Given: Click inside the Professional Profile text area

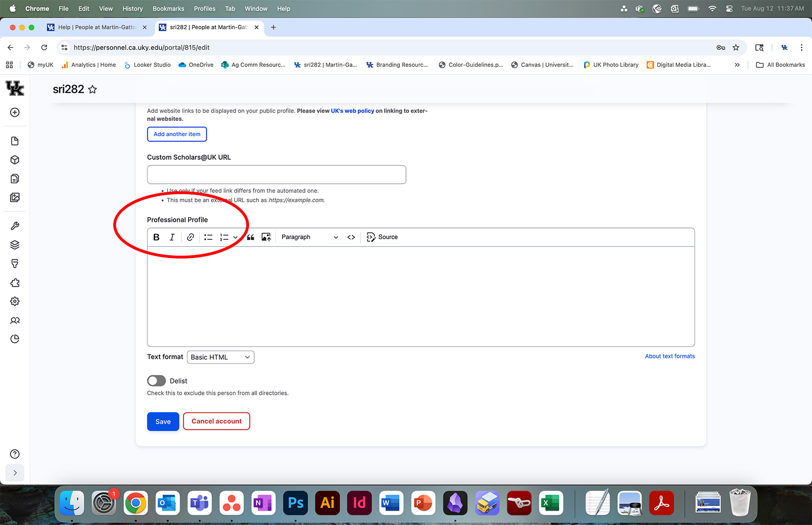Looking at the screenshot, I should 421,296.
